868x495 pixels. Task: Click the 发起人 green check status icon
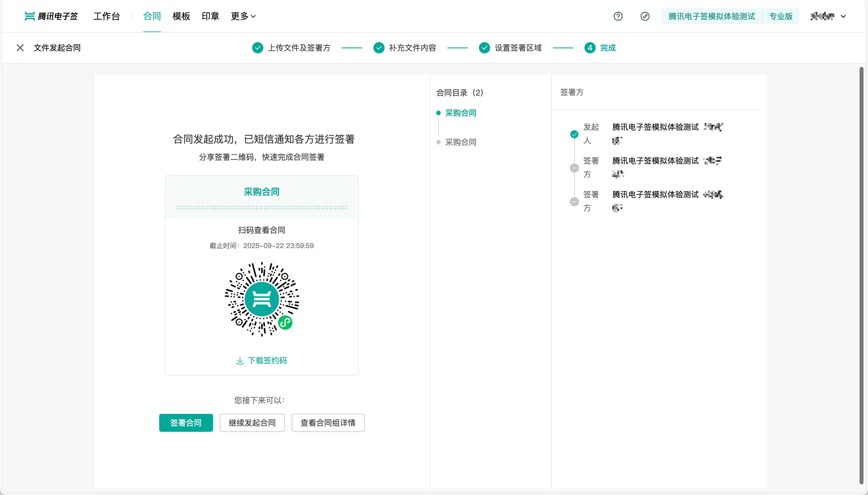click(574, 134)
